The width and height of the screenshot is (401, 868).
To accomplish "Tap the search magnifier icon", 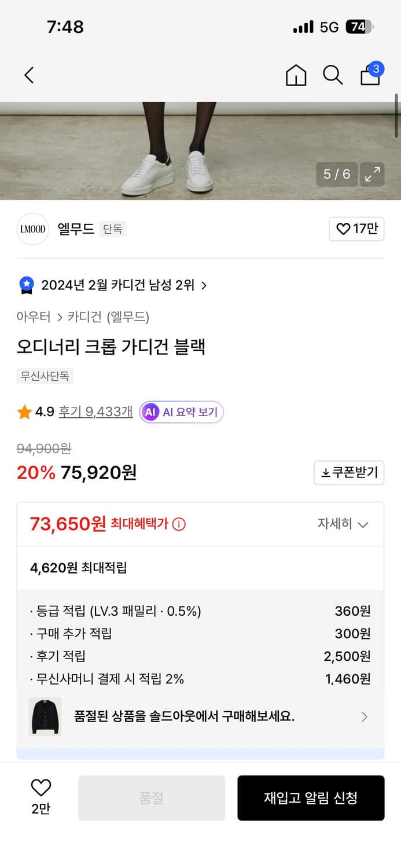I will pos(333,75).
